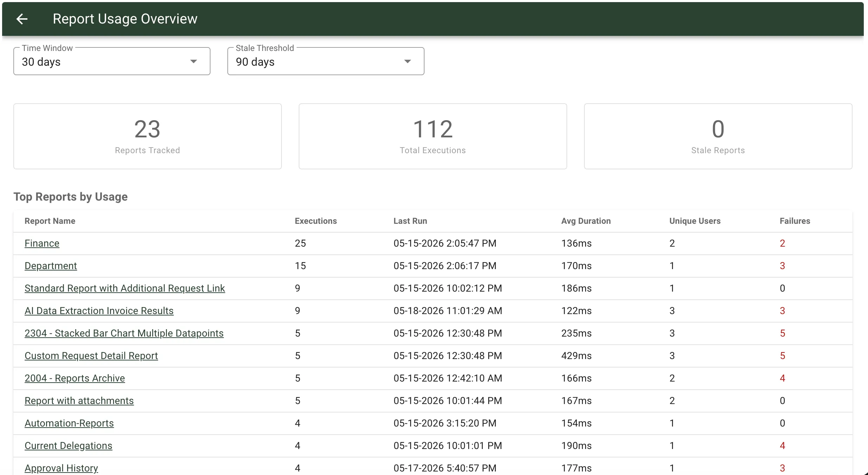The image size is (868, 475).
Task: Click Department failures count 3
Action: (782, 266)
